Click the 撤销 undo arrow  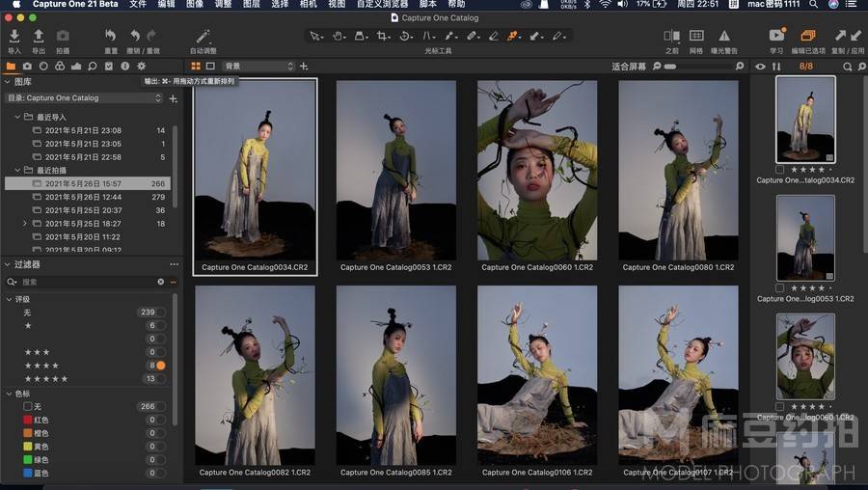tap(134, 36)
